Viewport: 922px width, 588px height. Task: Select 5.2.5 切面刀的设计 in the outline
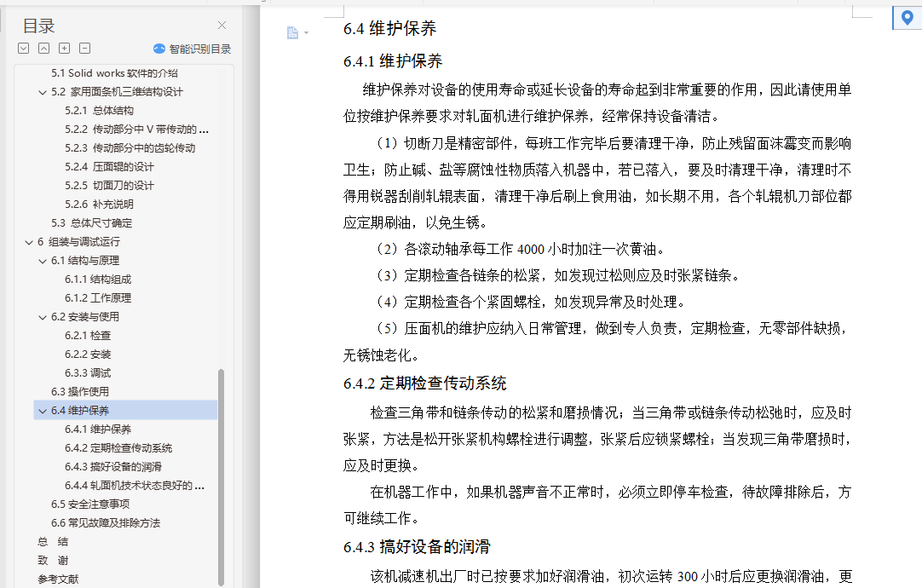109,186
